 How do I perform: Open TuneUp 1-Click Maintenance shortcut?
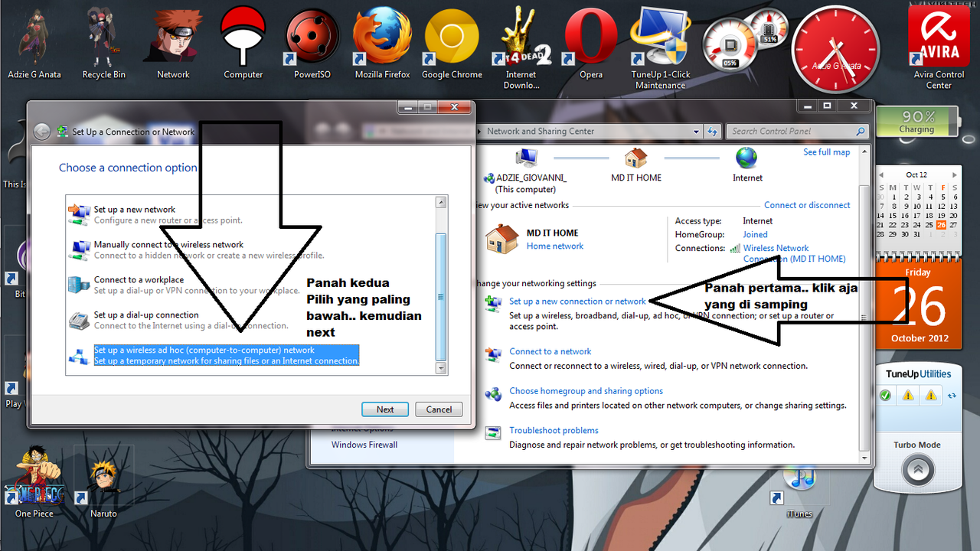[x=661, y=46]
